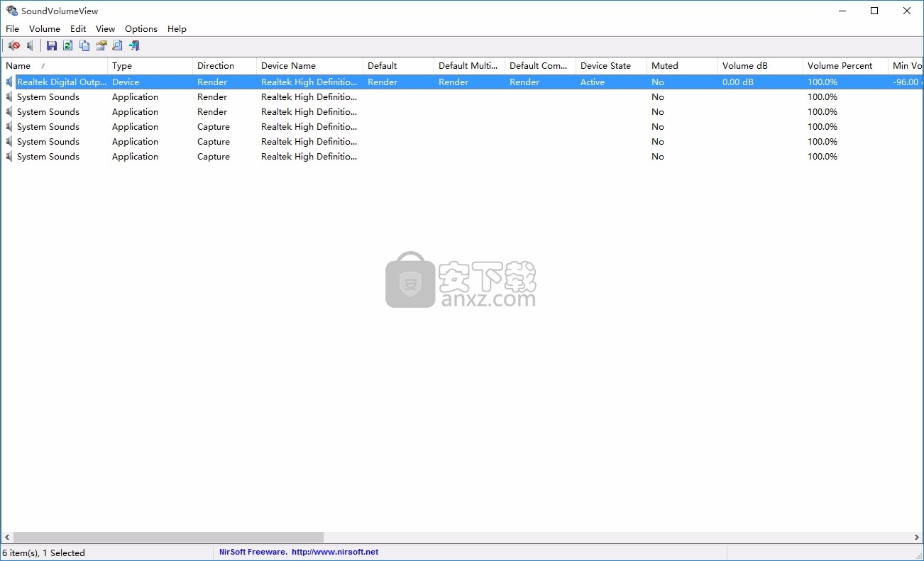
Task: Sort by the Muted column header
Action: point(682,65)
